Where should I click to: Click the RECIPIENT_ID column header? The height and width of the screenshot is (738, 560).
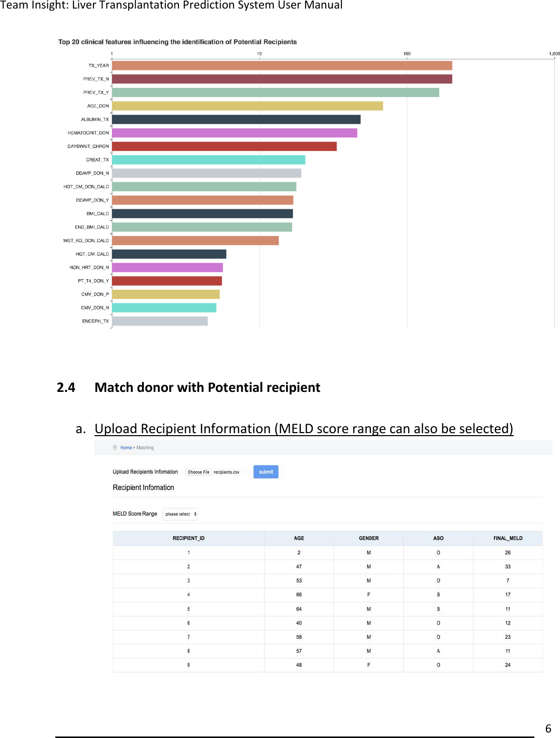coord(189,538)
